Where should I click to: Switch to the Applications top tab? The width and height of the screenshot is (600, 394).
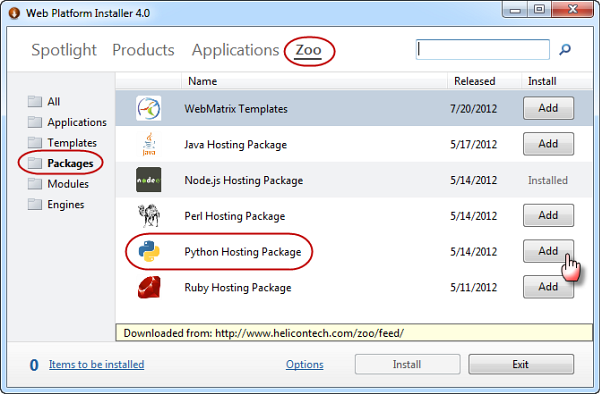(x=236, y=50)
